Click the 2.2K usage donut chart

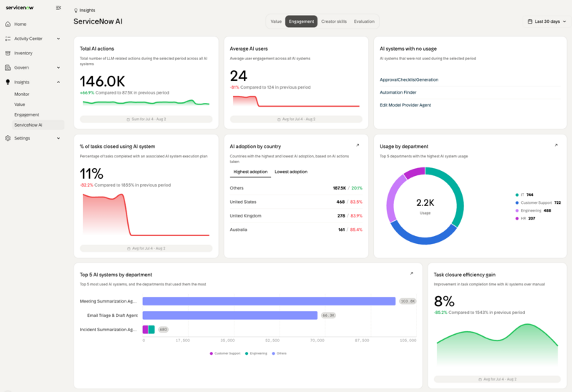[425, 206]
